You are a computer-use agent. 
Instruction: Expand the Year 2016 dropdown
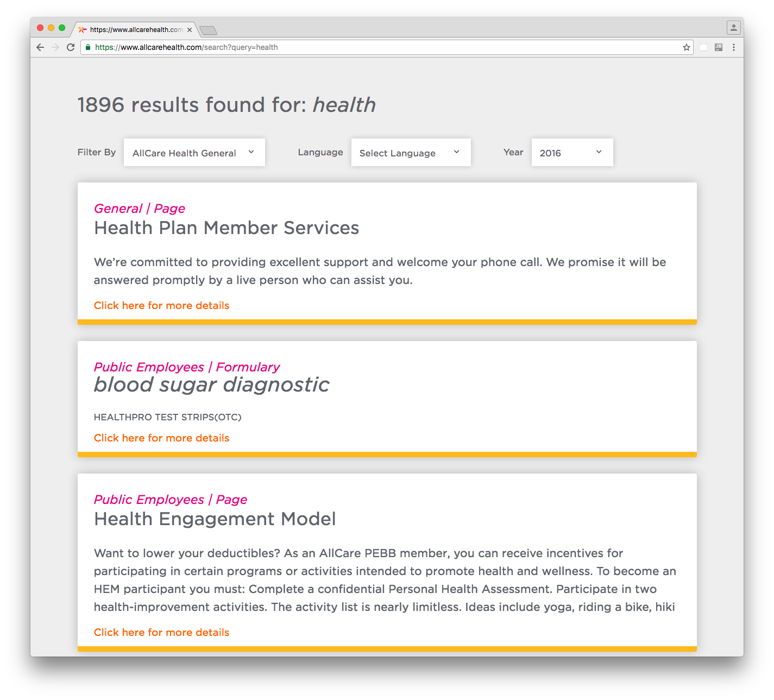point(572,153)
